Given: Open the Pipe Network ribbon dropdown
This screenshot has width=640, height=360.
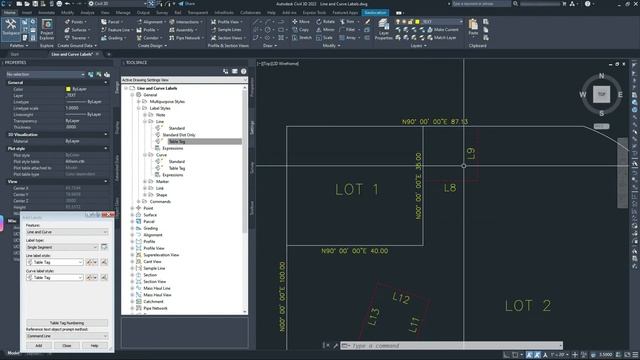Looking at the screenshot, I should click(x=186, y=38).
